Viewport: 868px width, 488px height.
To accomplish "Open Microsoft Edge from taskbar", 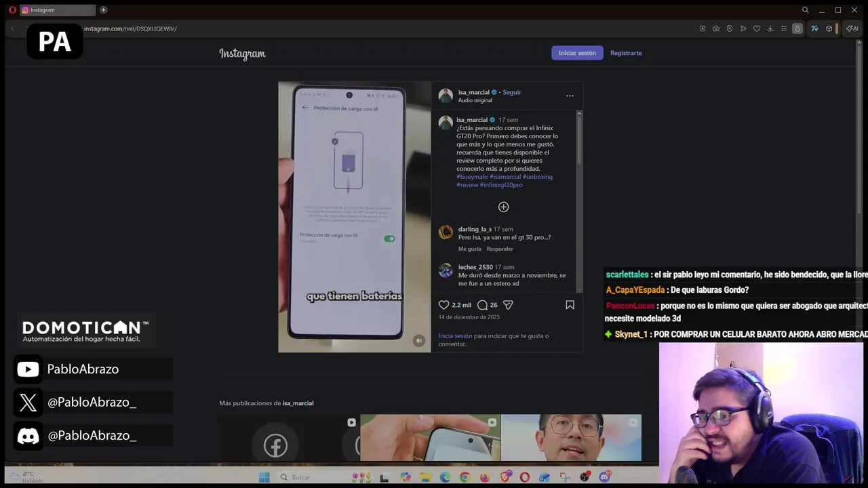I will tap(445, 477).
